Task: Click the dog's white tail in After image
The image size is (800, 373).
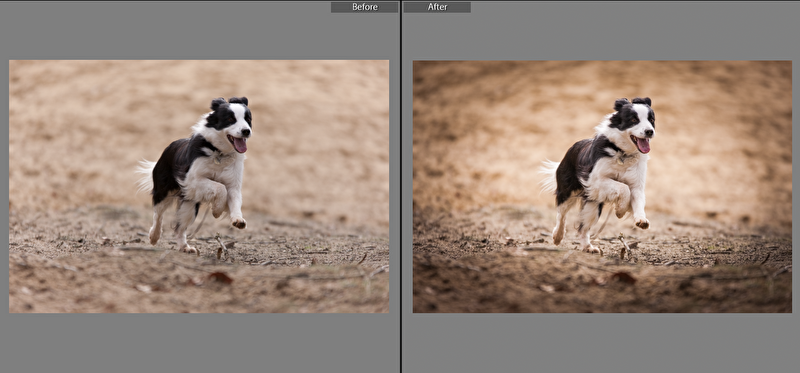Action: [x=548, y=176]
